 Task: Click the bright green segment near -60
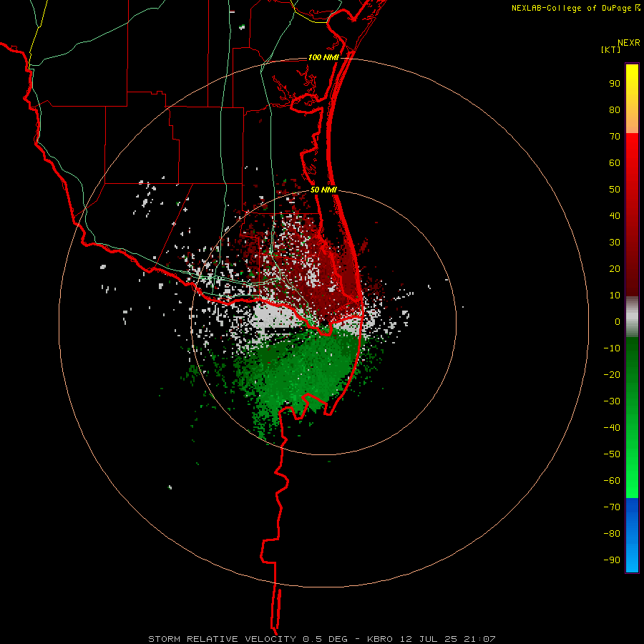pyautogui.click(x=632, y=482)
